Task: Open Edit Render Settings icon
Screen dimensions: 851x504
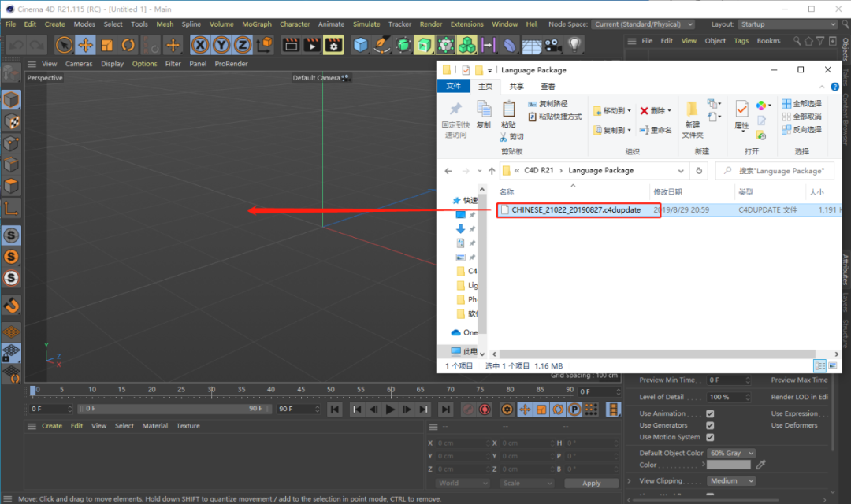Action: pos(333,45)
